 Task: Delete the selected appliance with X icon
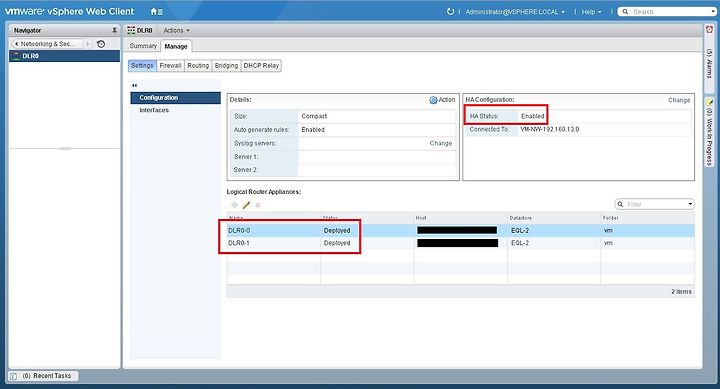pyautogui.click(x=258, y=205)
